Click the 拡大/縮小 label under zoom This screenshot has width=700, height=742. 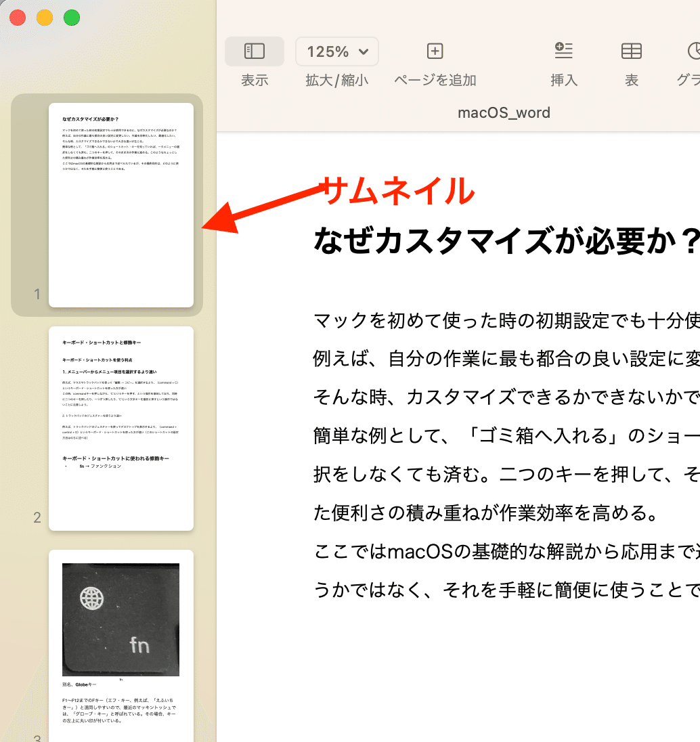tap(337, 80)
